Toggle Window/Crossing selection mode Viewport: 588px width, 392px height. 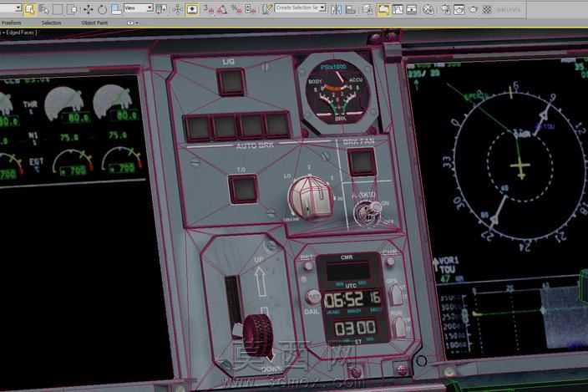pos(72,9)
